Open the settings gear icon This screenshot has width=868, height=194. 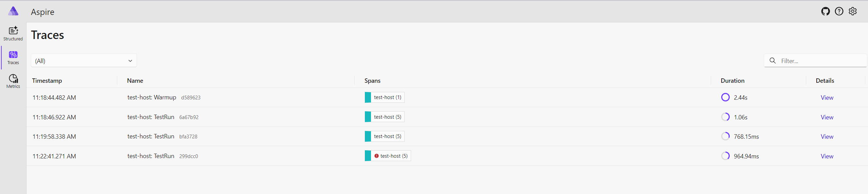point(853,12)
